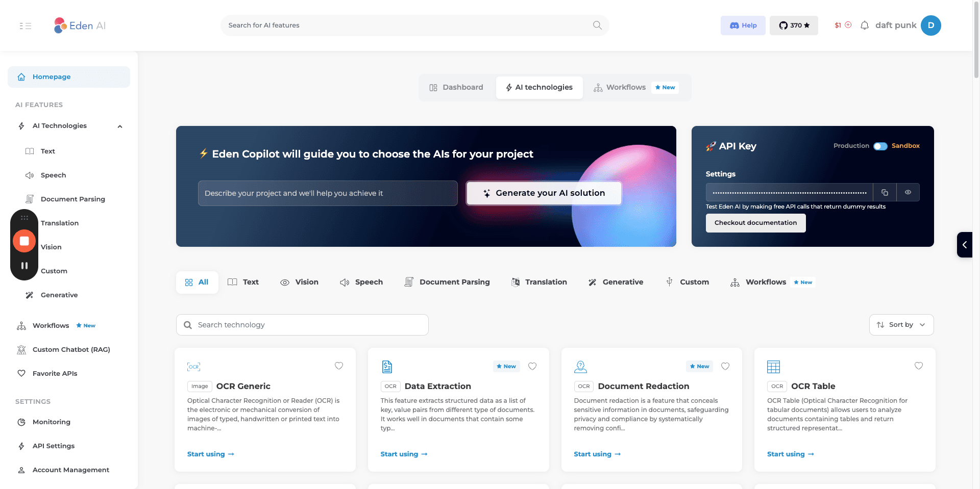Filter by Workflows category tab
The width and height of the screenshot is (980, 489).
(x=773, y=282)
